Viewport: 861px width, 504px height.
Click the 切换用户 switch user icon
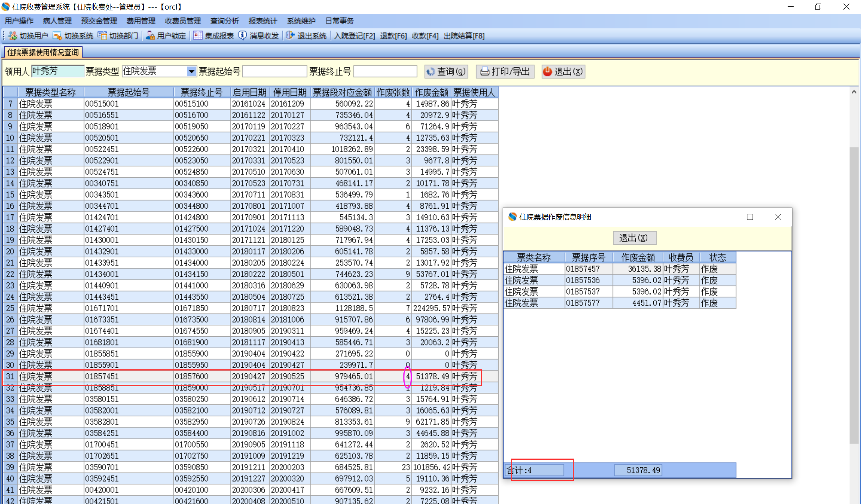click(x=13, y=36)
